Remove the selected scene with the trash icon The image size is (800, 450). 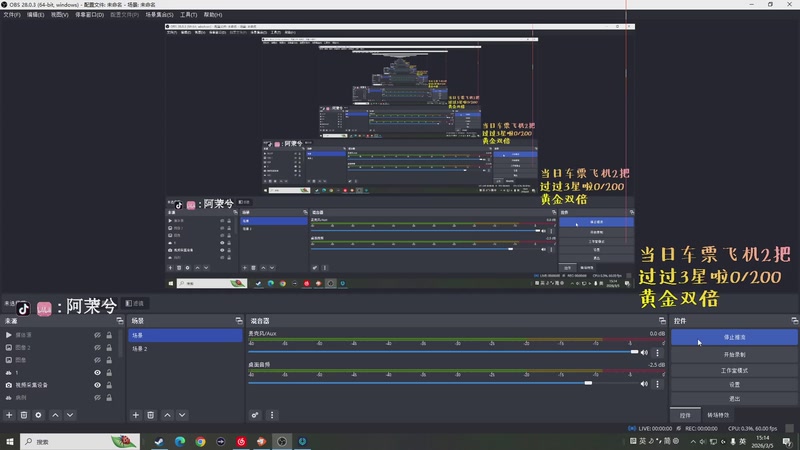click(151, 415)
